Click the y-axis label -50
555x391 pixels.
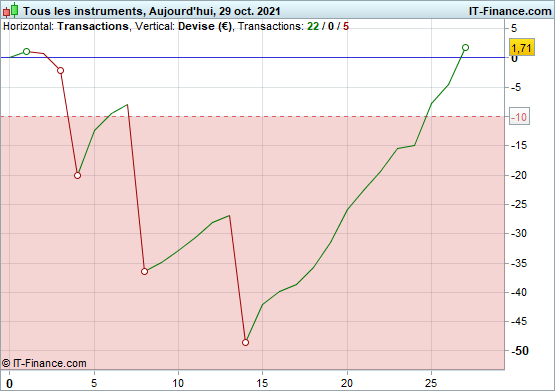(x=519, y=351)
